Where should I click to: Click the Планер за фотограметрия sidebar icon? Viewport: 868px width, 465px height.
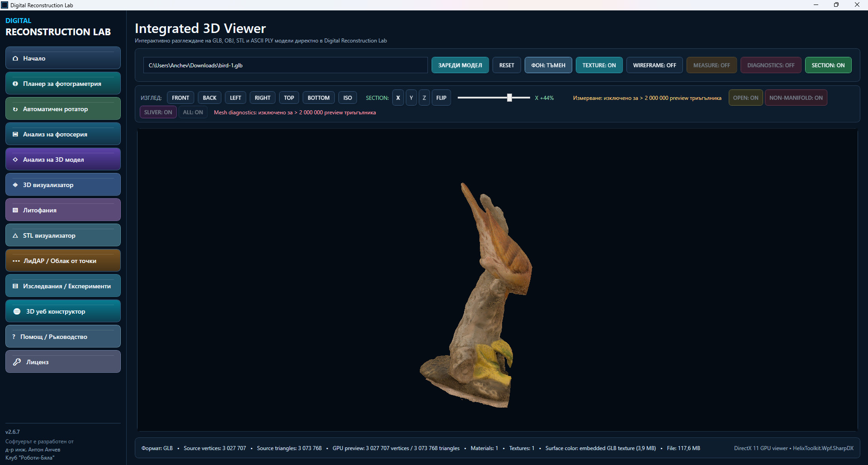[15, 84]
